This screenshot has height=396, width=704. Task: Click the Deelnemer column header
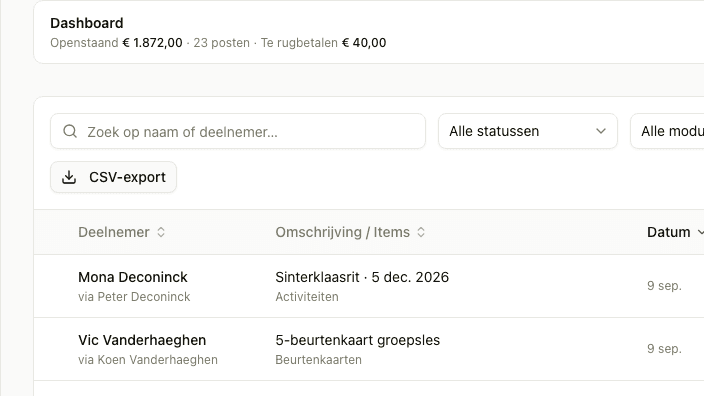pyautogui.click(x=114, y=232)
